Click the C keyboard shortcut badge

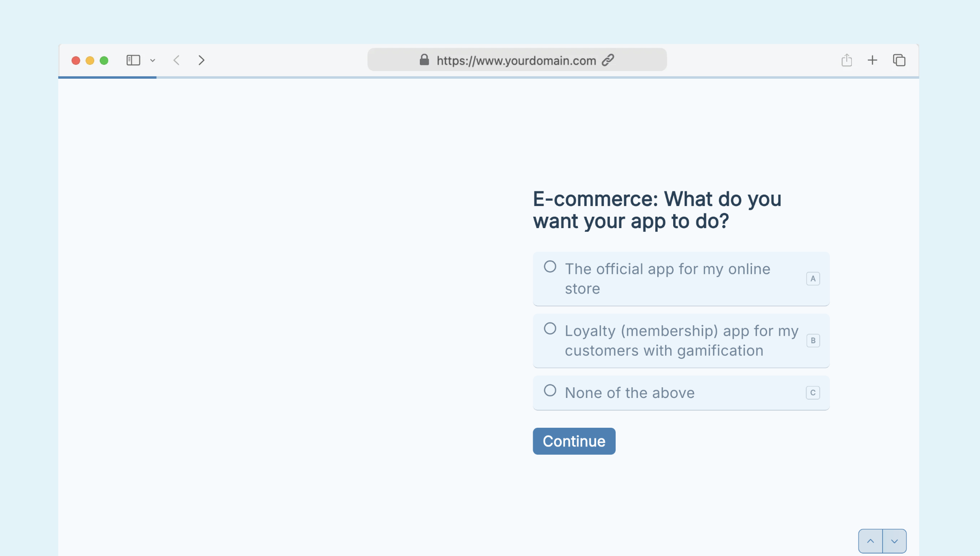point(813,393)
